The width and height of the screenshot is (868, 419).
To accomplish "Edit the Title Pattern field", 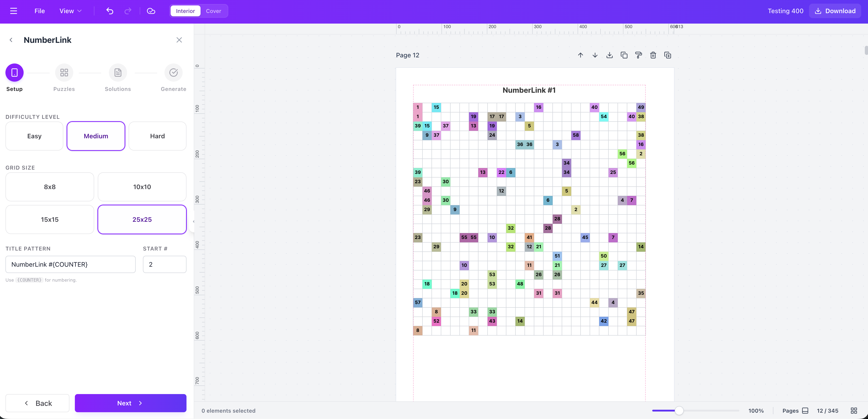I will point(70,264).
